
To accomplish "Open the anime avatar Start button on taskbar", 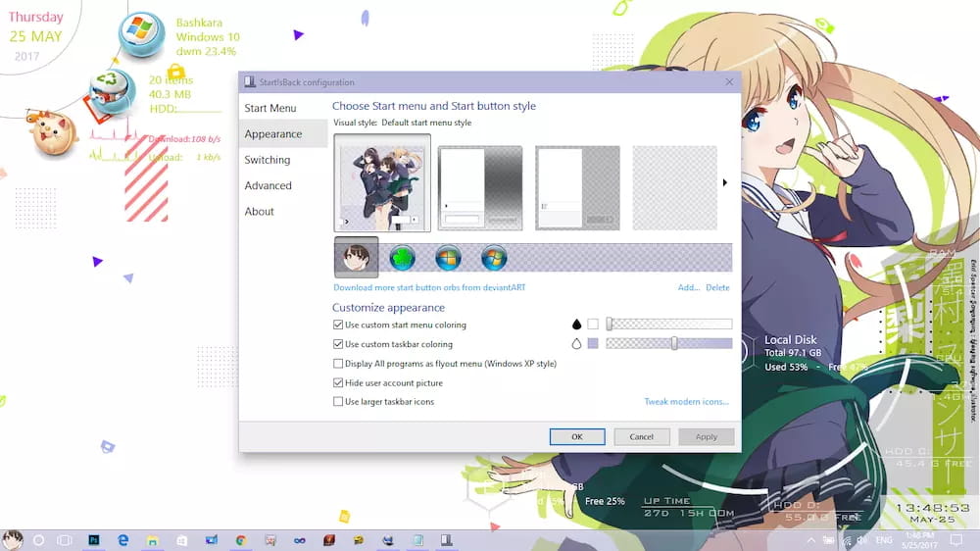I will tap(12, 540).
